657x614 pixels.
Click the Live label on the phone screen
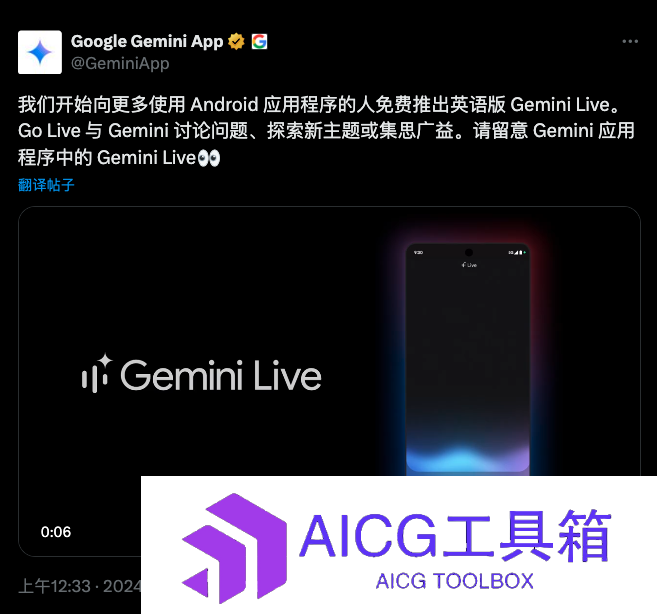click(469, 265)
